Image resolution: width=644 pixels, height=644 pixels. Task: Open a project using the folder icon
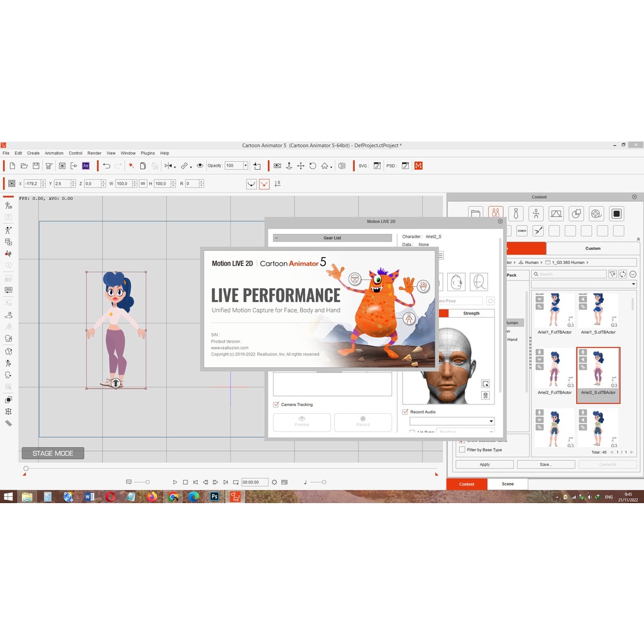pos(25,166)
